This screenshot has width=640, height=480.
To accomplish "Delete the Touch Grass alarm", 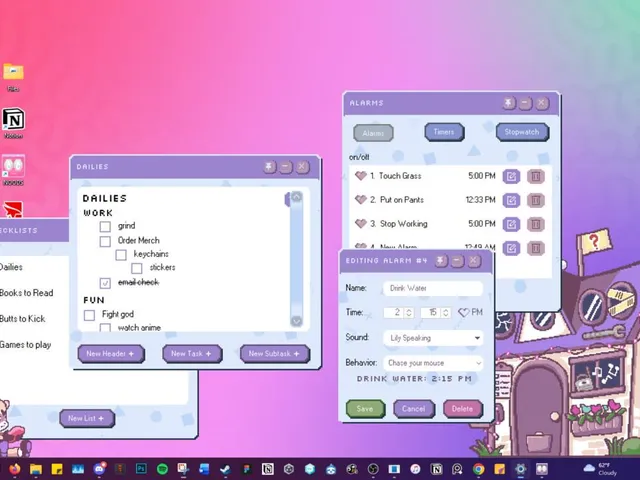I will click(536, 176).
